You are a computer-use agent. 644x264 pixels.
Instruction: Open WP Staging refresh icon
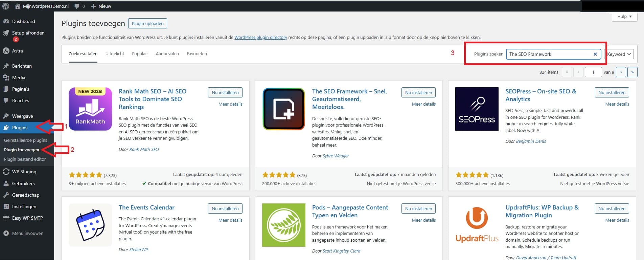(x=6, y=172)
